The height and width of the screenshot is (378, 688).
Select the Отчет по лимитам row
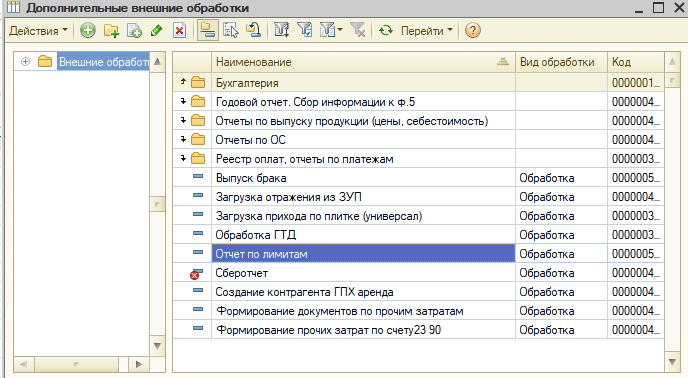click(418, 254)
